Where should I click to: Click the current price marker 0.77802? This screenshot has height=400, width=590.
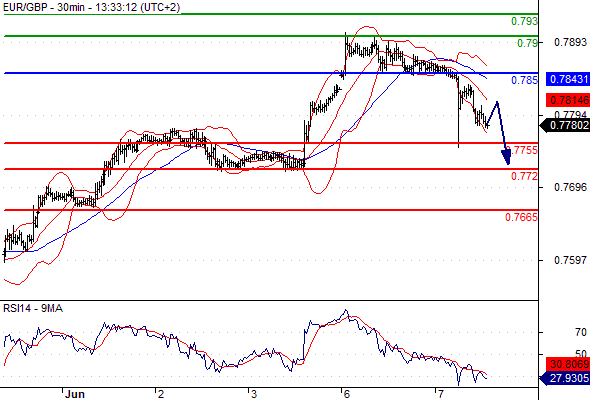point(565,125)
